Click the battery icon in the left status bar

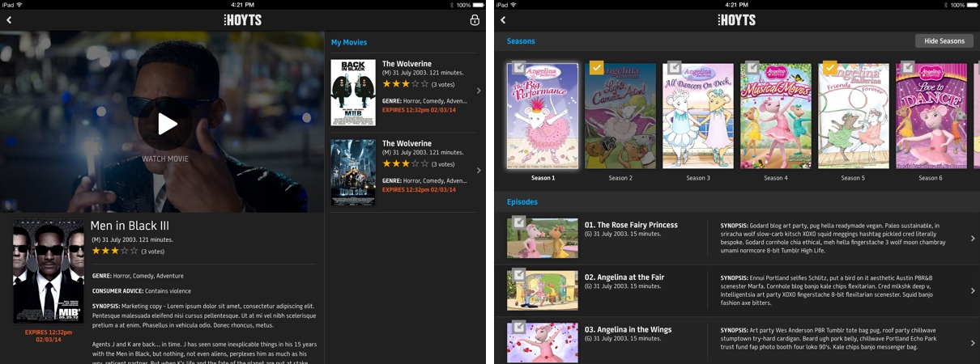point(477,5)
